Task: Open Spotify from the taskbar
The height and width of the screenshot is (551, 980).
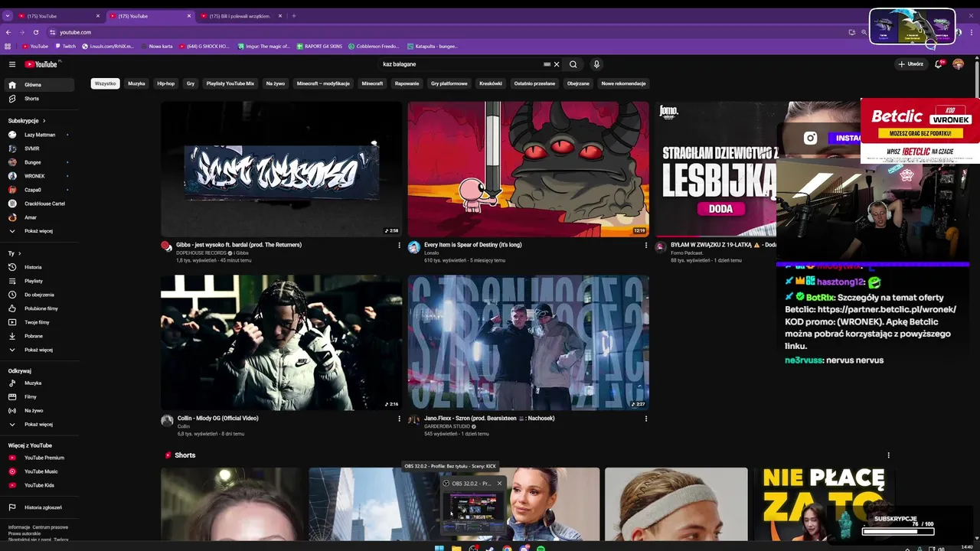Action: tap(541, 548)
